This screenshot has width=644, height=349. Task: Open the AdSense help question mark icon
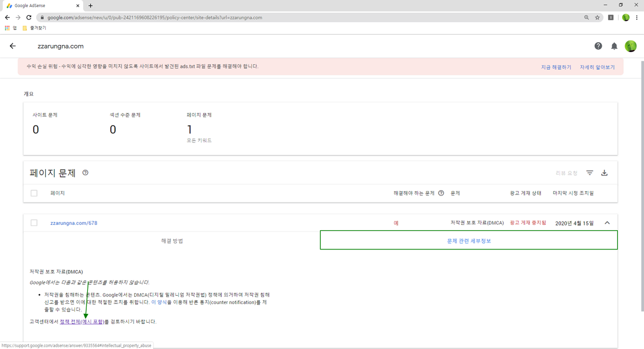598,46
